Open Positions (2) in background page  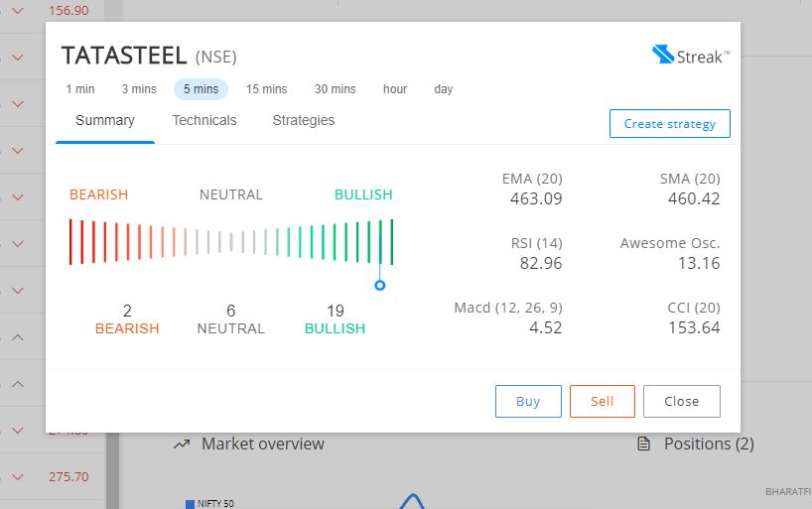point(709,444)
